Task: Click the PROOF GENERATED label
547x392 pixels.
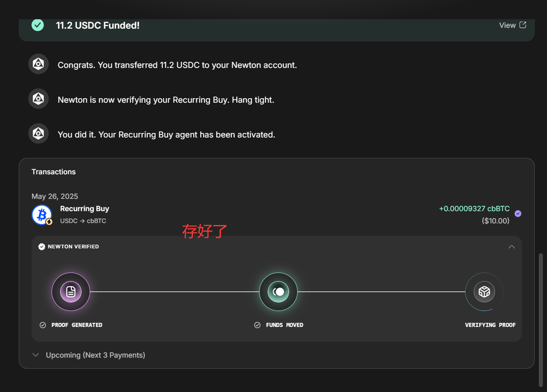Action: pyautogui.click(x=77, y=325)
